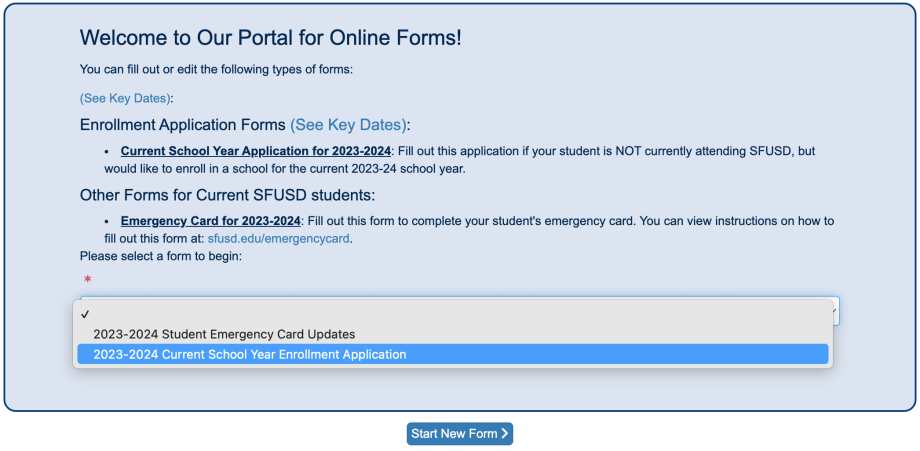Open See Key Dates beside Enrollment Application Forms
The width and height of the screenshot is (920, 451).
point(349,125)
